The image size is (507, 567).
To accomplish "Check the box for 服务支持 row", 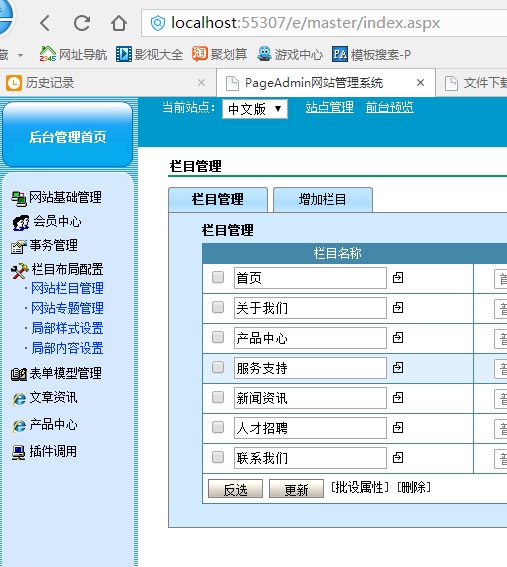I will (218, 367).
